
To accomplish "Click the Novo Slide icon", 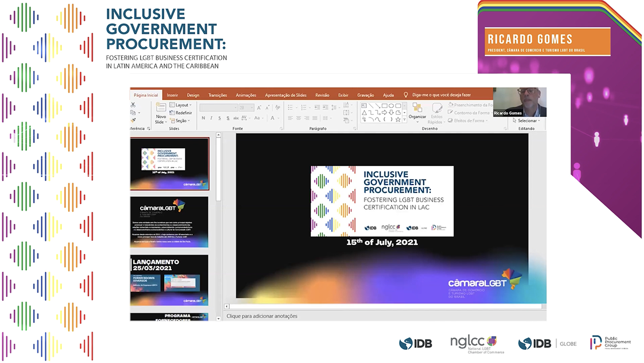I will [161, 108].
